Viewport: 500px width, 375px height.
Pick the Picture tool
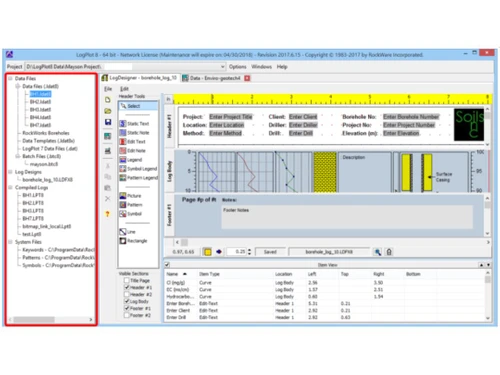click(x=131, y=196)
